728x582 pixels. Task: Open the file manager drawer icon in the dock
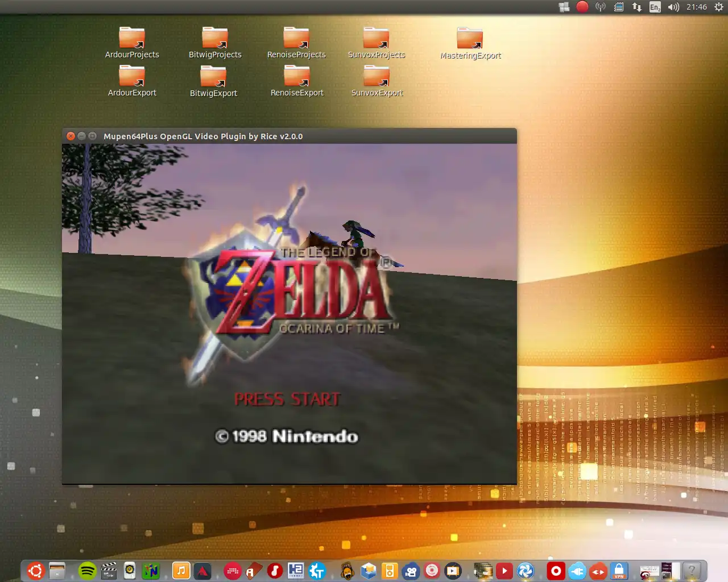point(57,570)
